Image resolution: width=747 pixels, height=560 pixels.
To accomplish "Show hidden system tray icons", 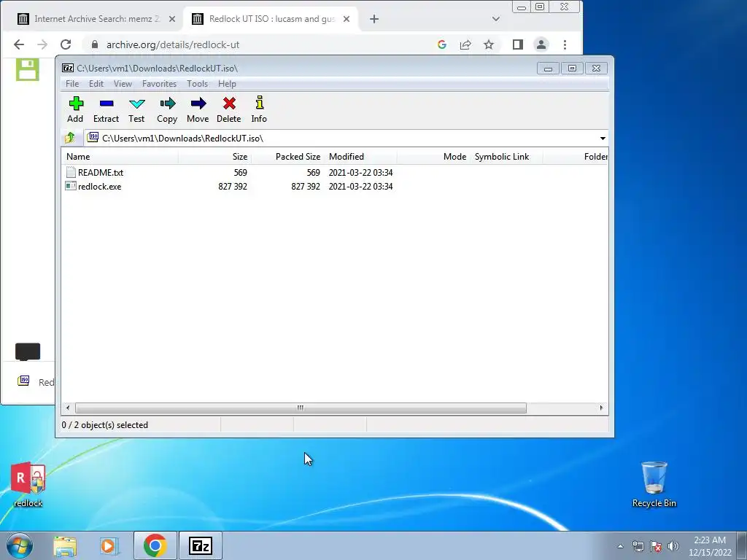I will pos(620,546).
